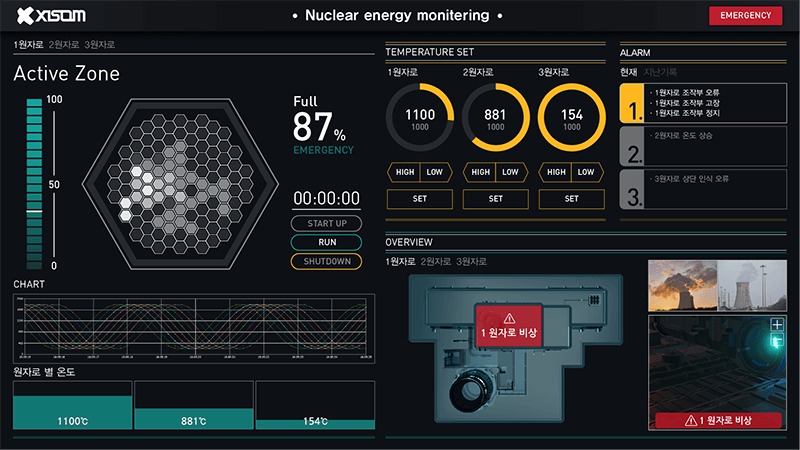Click the RUN button
Screen dimensions: 800x450
click(326, 242)
